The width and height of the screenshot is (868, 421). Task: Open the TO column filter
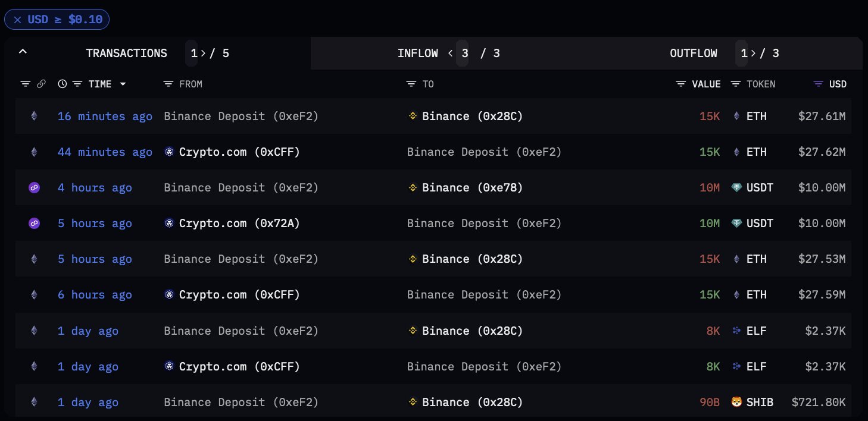coord(411,84)
